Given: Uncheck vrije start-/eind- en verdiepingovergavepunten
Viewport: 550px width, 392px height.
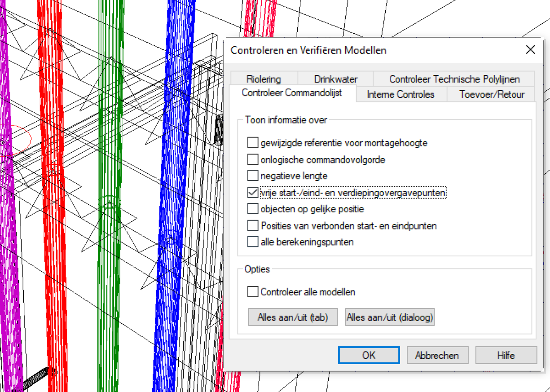Looking at the screenshot, I should pos(253,193).
